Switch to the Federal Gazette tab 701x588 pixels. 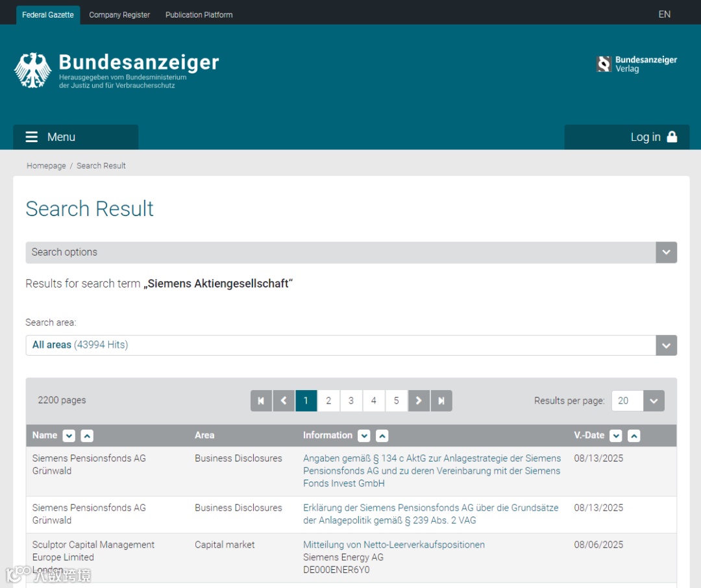pos(48,15)
